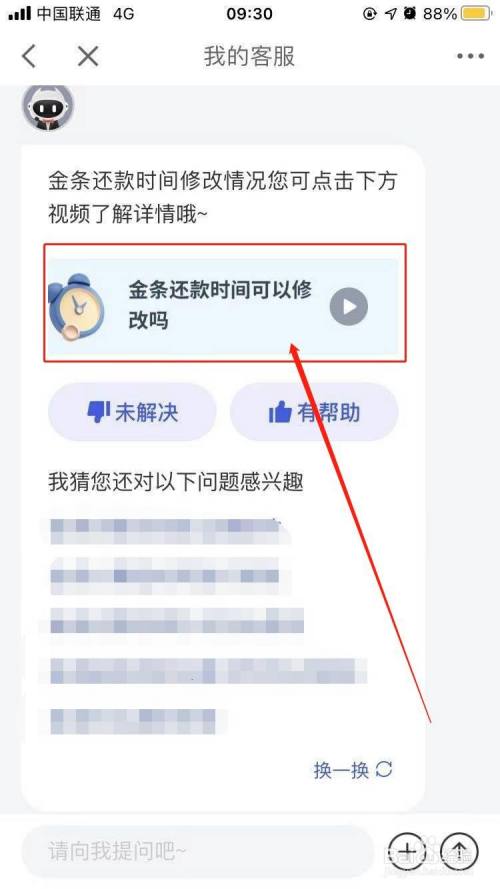The height and width of the screenshot is (889, 500).
Task: Focus the 请向我提问吧 input field
Action: 197,851
